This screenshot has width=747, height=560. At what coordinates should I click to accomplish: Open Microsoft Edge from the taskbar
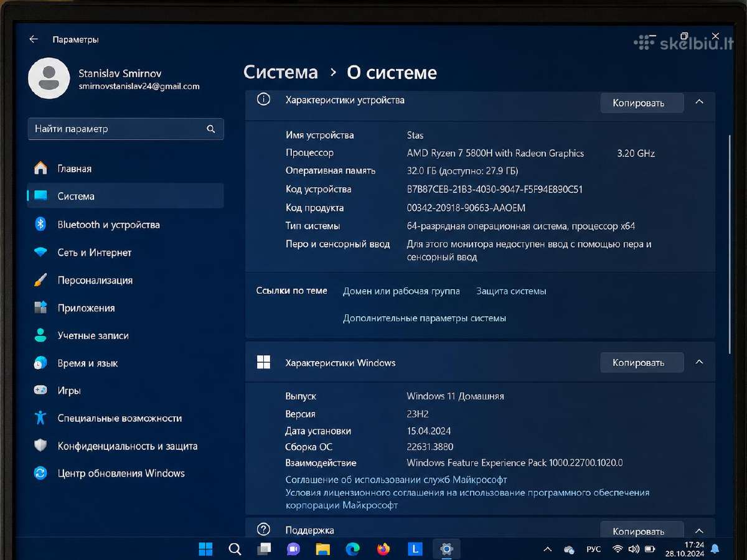pos(353,549)
